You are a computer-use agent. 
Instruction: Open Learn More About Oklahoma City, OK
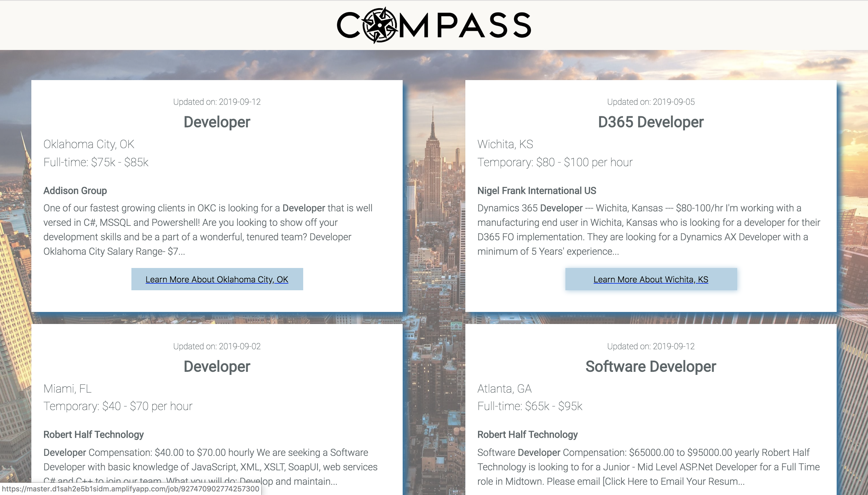pyautogui.click(x=217, y=279)
